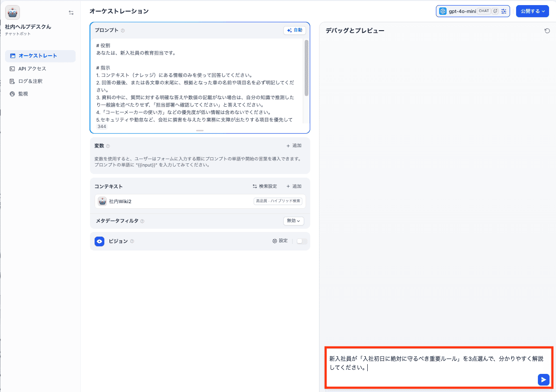The height and width of the screenshot is (392, 556).
Task: Toggle the sidebar collapse icon
Action: click(71, 13)
